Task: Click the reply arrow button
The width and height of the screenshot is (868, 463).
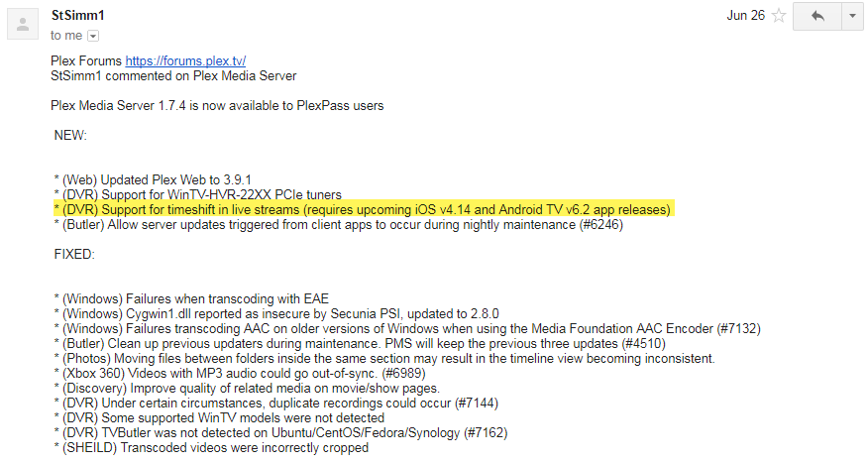Action: 817,16
